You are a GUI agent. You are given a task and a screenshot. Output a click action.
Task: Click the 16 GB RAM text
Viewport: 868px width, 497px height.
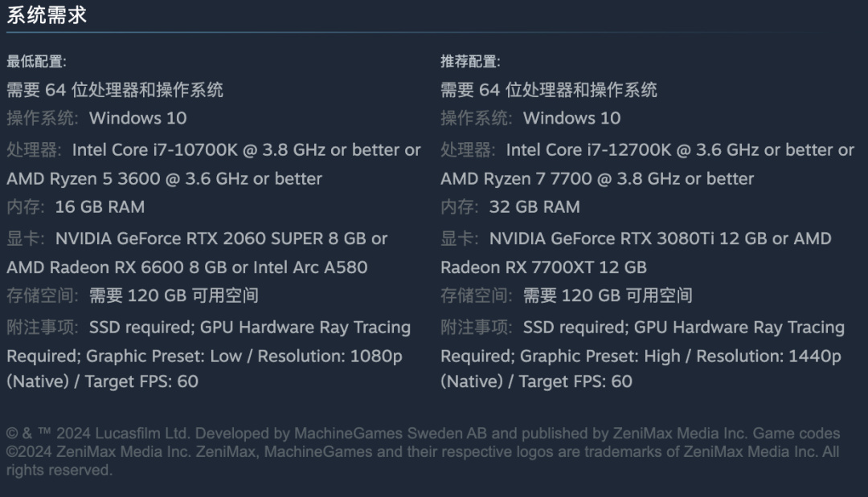pos(100,207)
